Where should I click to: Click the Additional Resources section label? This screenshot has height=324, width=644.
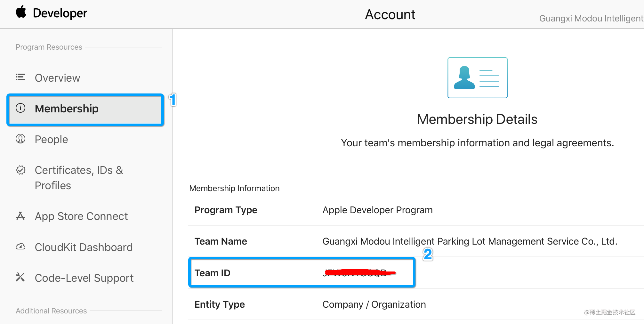point(51,311)
